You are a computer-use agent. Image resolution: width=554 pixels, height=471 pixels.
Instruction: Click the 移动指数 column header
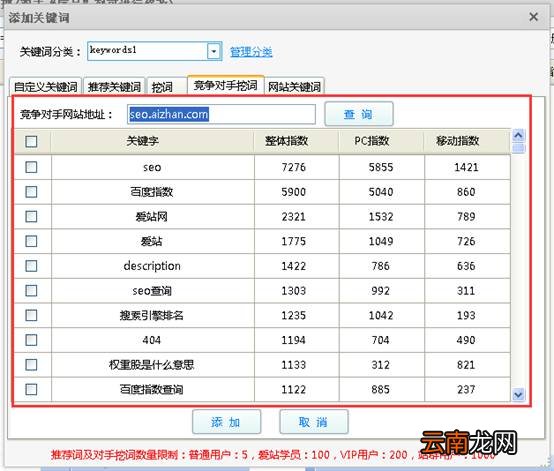[x=467, y=141]
